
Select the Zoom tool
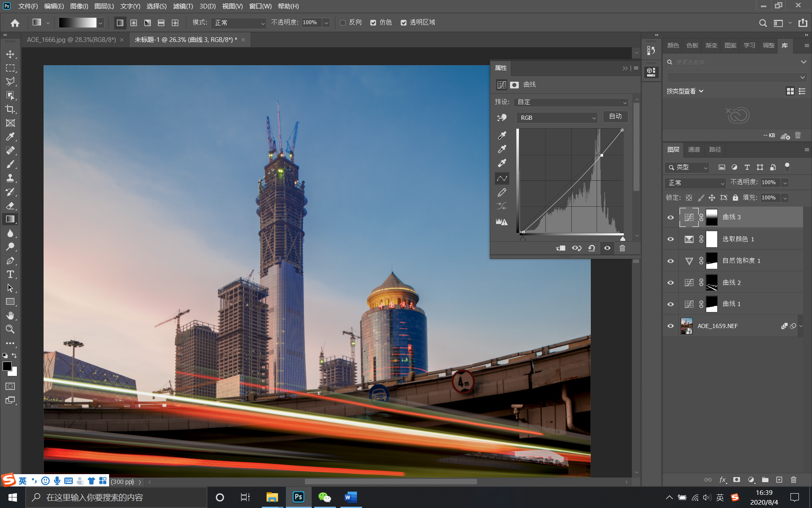10,329
